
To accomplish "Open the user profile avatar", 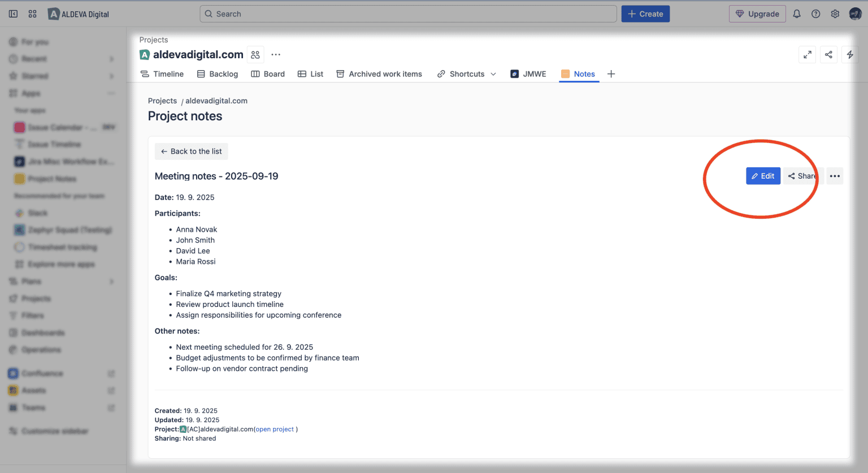I will click(x=855, y=14).
